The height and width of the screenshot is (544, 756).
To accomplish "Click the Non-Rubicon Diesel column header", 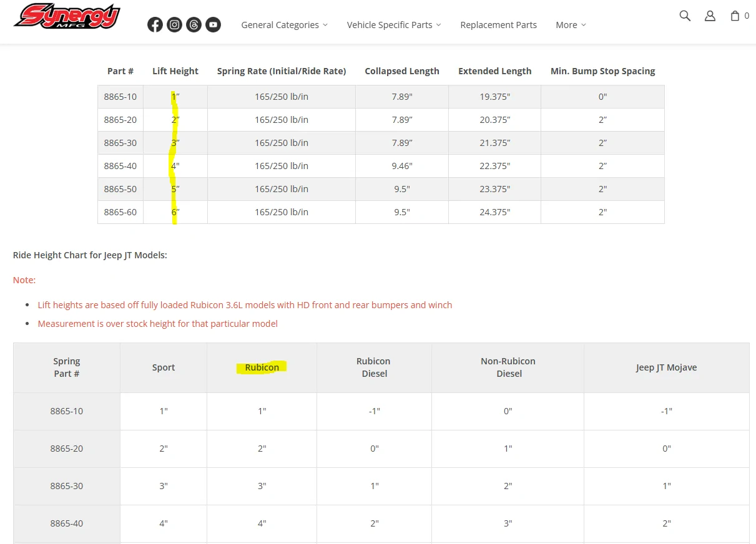I will coord(508,367).
